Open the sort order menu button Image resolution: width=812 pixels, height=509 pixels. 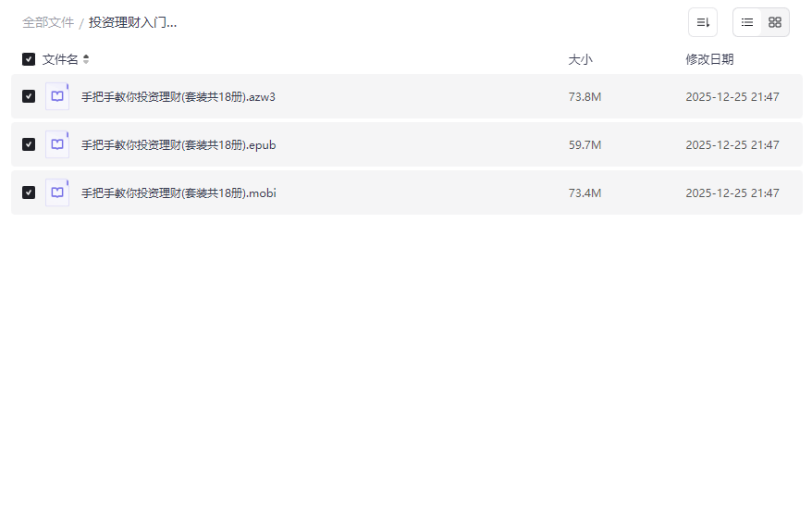[x=702, y=22]
